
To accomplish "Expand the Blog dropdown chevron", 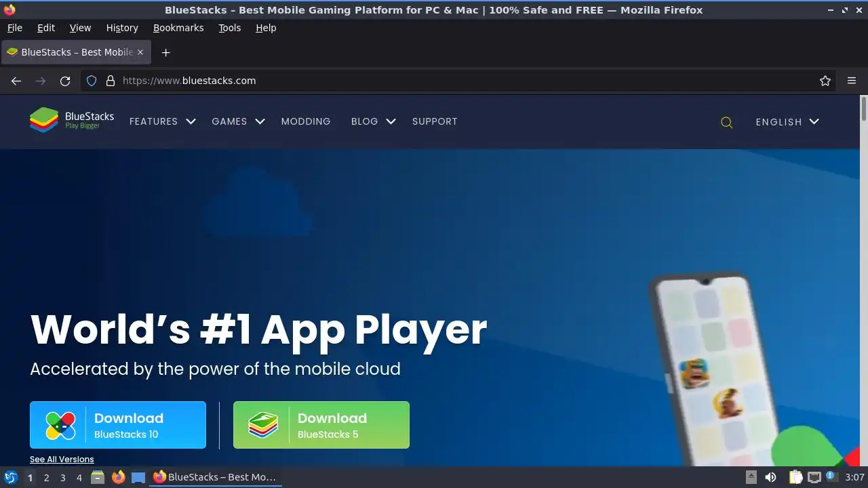I will pyautogui.click(x=391, y=121).
